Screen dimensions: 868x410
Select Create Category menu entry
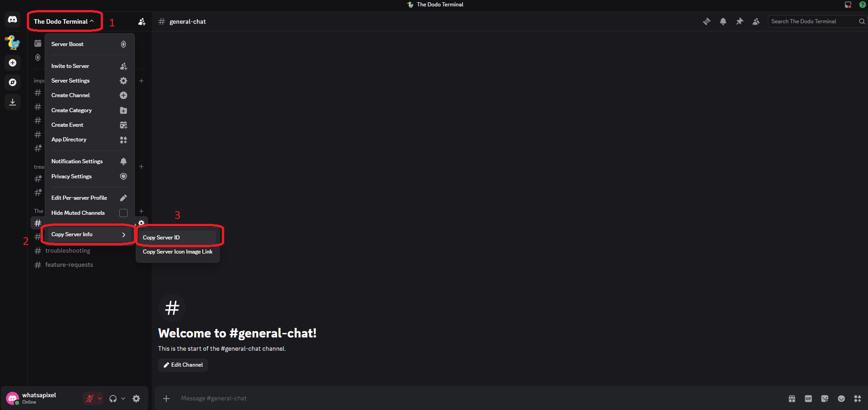point(89,110)
